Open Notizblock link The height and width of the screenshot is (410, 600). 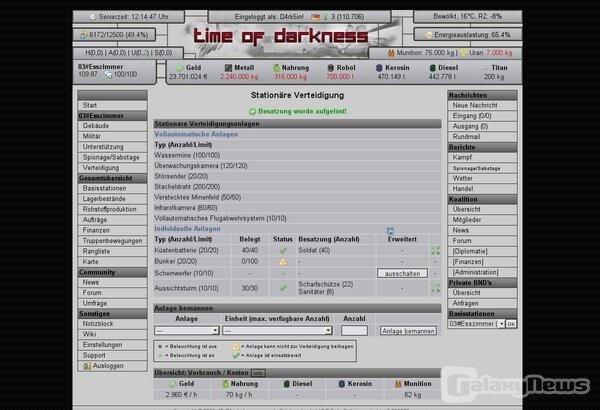pyautogui.click(x=112, y=324)
